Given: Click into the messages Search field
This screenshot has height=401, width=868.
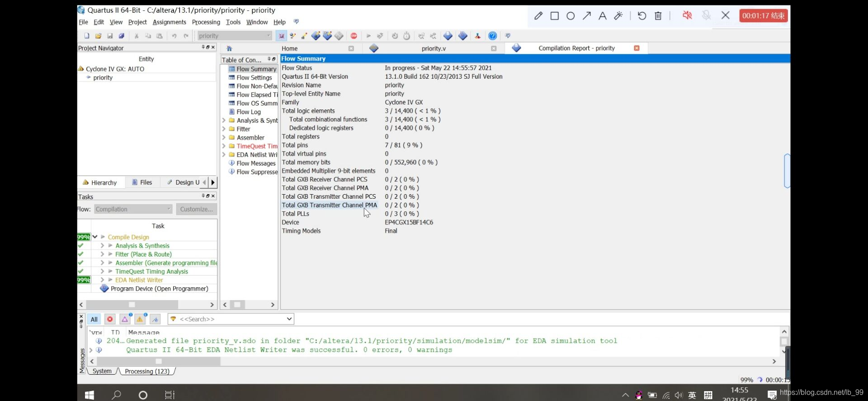Looking at the screenshot, I should 231,319.
